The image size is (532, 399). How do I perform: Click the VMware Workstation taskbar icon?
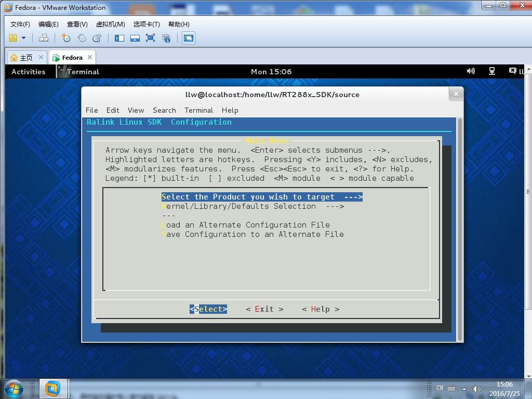(x=52, y=389)
